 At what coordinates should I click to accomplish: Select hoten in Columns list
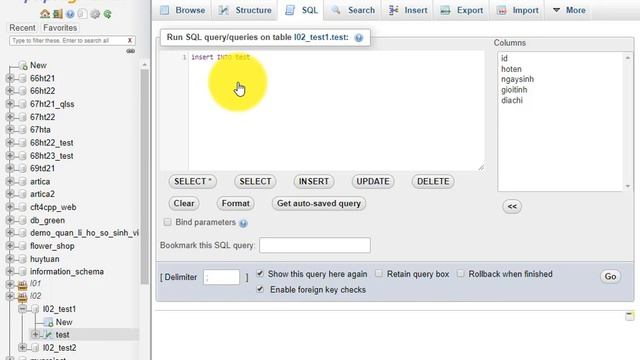[511, 69]
